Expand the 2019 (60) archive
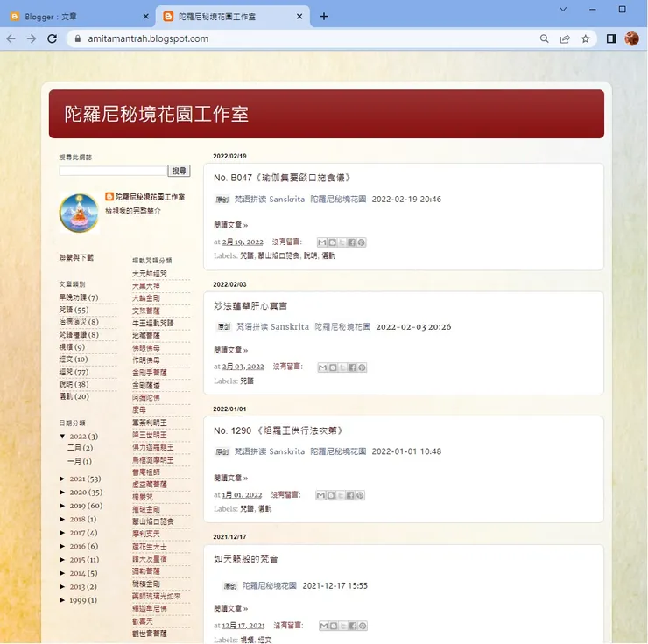 point(62,506)
